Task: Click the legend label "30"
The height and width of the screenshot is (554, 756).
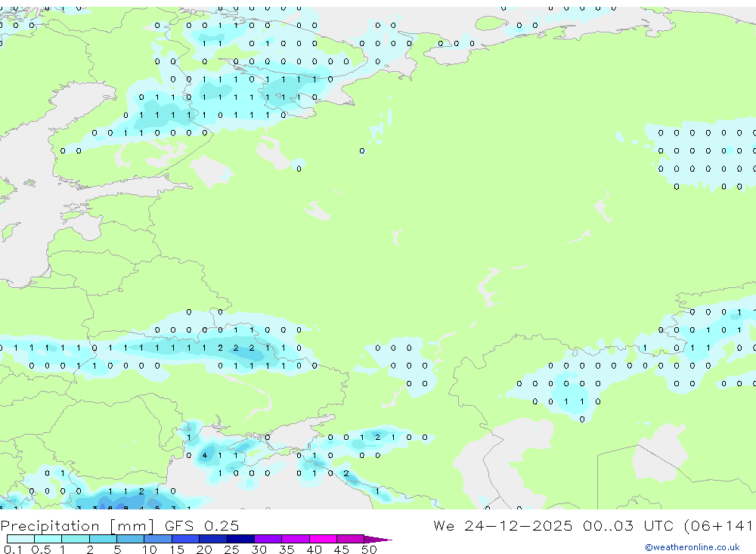Action: pyautogui.click(x=259, y=549)
